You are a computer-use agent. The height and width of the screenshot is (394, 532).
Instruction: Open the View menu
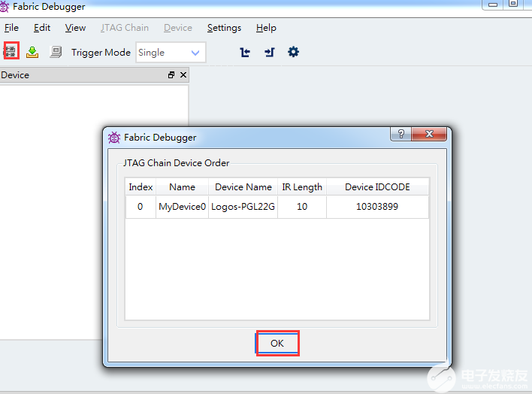[x=75, y=28]
